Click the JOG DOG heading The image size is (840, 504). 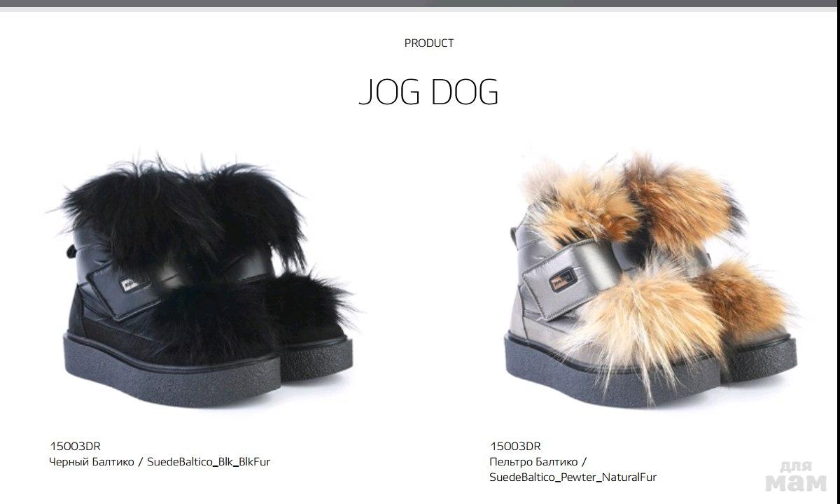(x=428, y=92)
